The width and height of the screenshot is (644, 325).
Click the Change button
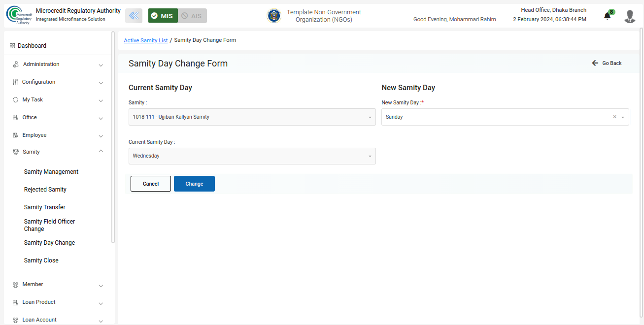194,184
